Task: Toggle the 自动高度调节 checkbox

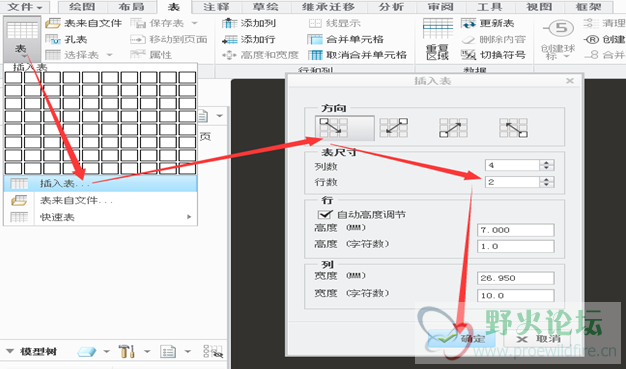Action: (325, 214)
